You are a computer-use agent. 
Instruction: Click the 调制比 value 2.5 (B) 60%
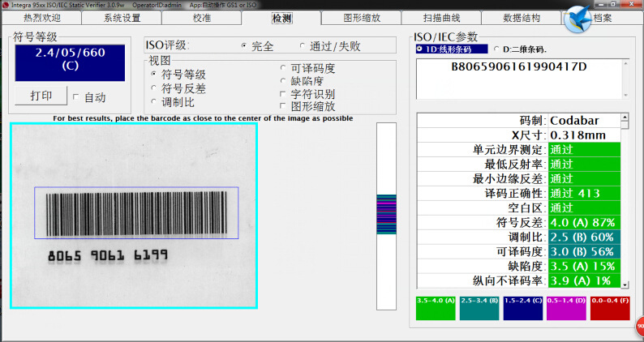coord(585,237)
